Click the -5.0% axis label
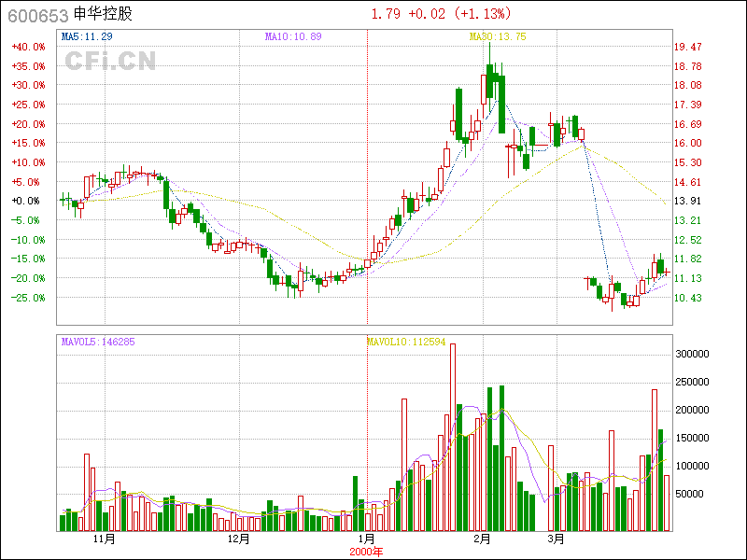 coord(26,220)
